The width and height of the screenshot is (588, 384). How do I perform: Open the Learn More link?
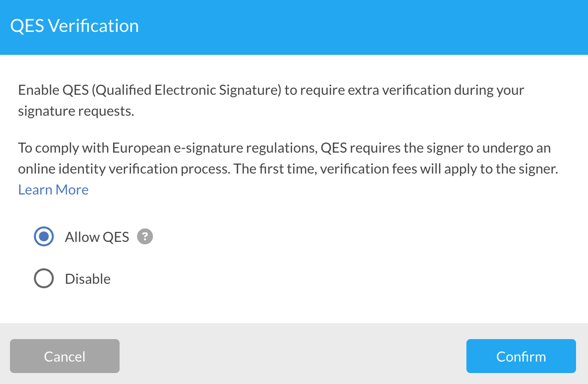(x=53, y=190)
